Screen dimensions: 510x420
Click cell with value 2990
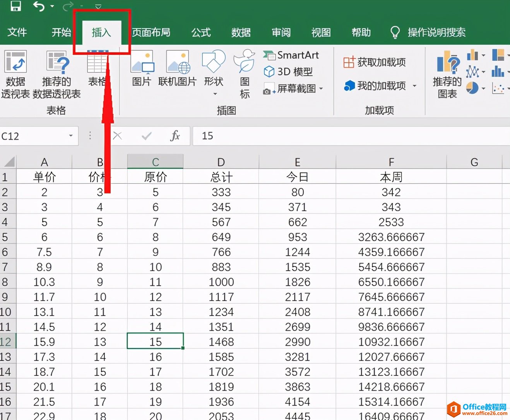[297, 341]
